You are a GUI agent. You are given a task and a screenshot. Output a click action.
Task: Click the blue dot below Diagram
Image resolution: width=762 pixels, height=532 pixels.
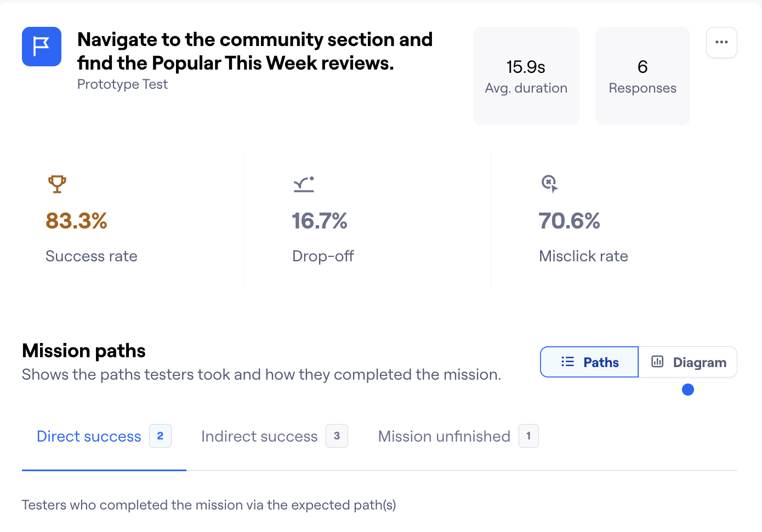[x=688, y=390]
